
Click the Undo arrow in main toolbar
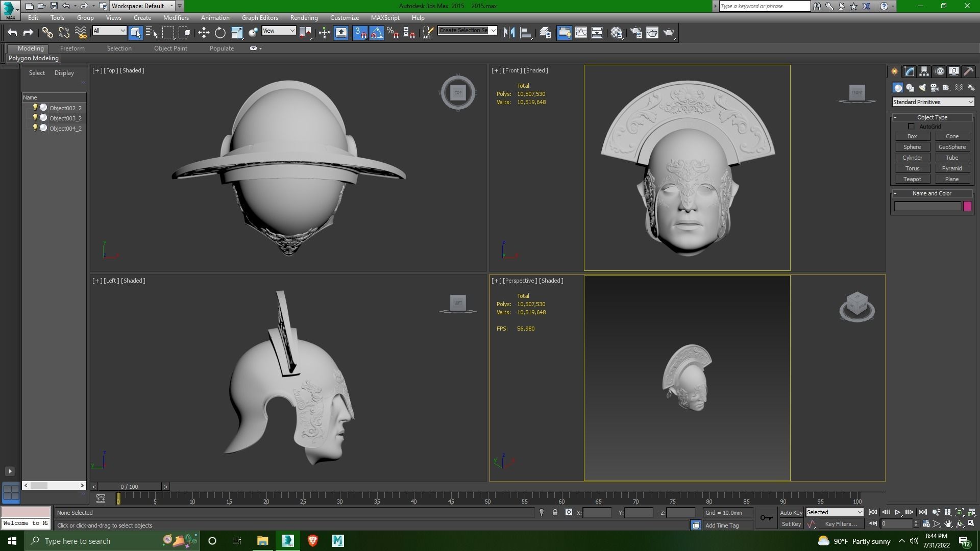tap(12, 33)
